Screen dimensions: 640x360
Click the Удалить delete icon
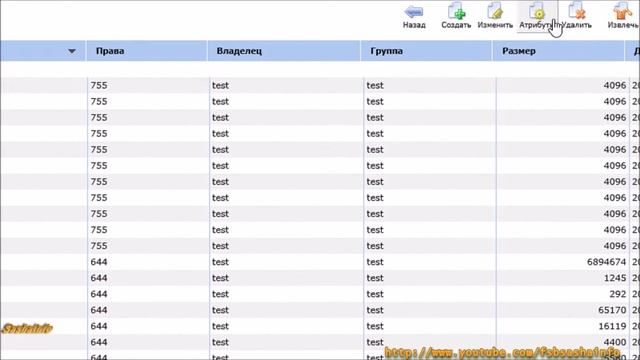(577, 11)
